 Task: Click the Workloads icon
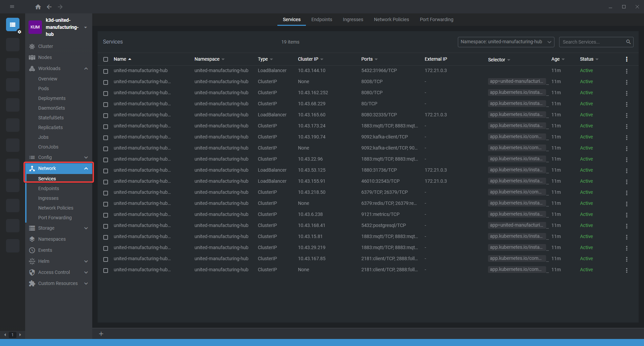(x=32, y=68)
